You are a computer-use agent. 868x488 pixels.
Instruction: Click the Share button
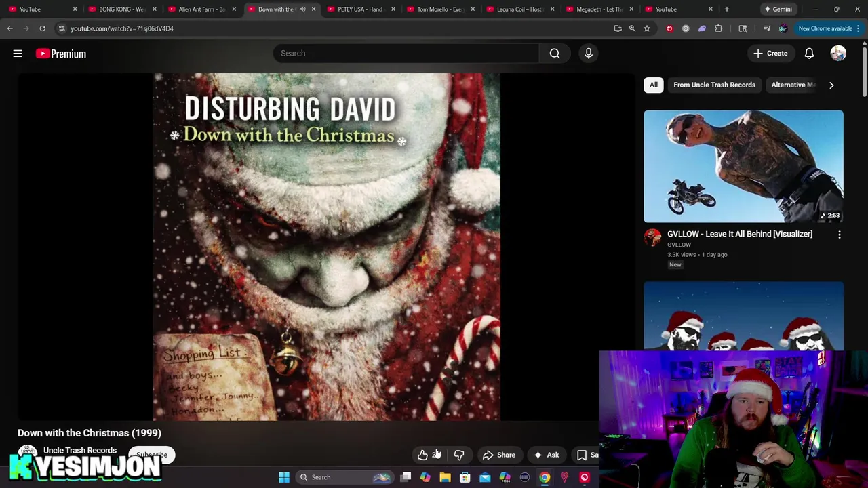pos(499,455)
